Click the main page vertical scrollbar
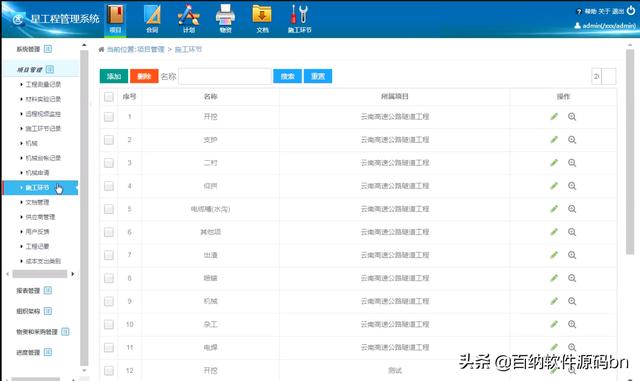 tap(630, 152)
